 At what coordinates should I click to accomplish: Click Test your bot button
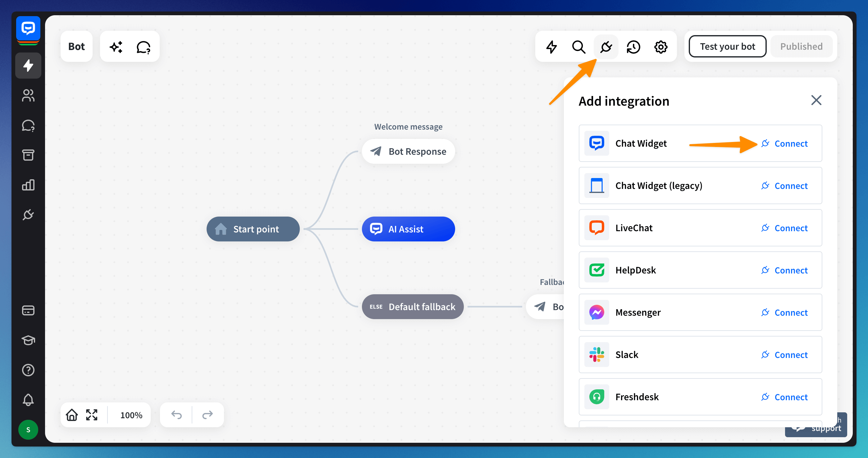point(727,47)
